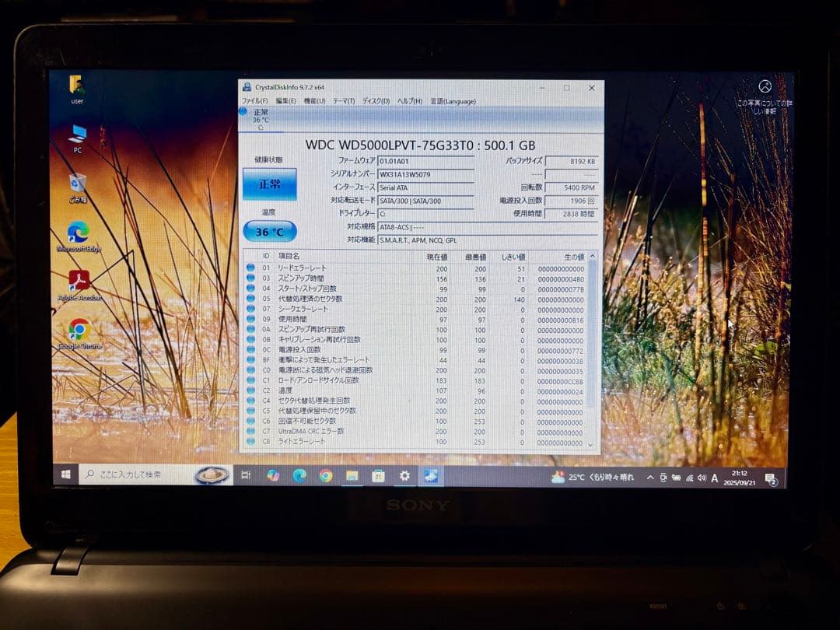Screen dimensions: 840x630
Task: Expand hidden system tray icons chevron
Action: (x=649, y=475)
